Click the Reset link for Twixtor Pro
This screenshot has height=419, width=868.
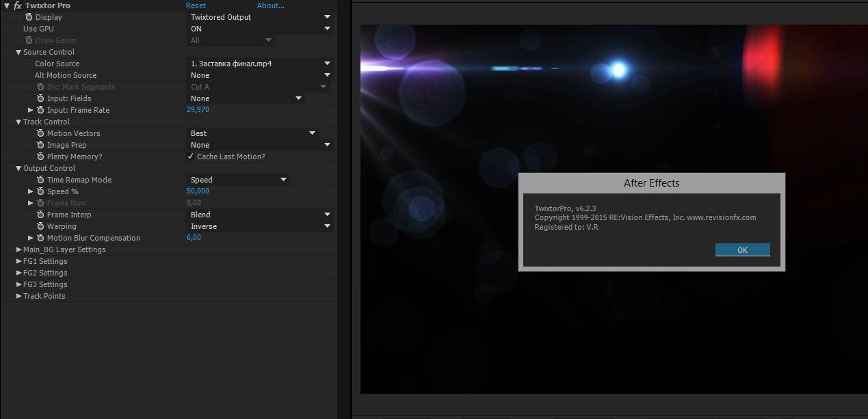[196, 5]
